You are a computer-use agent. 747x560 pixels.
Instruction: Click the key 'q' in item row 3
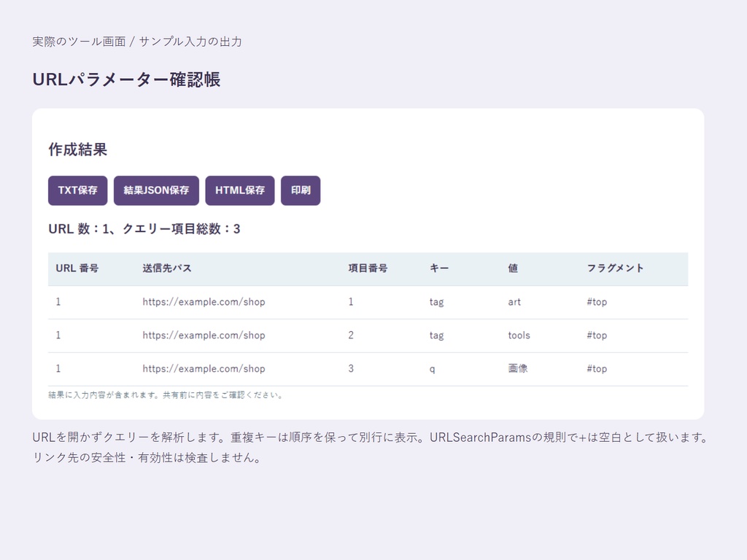(432, 369)
